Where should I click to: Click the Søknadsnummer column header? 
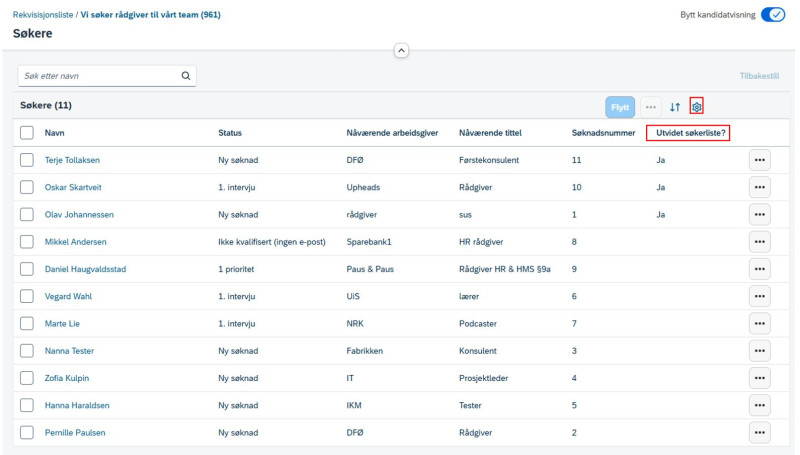[x=604, y=133]
